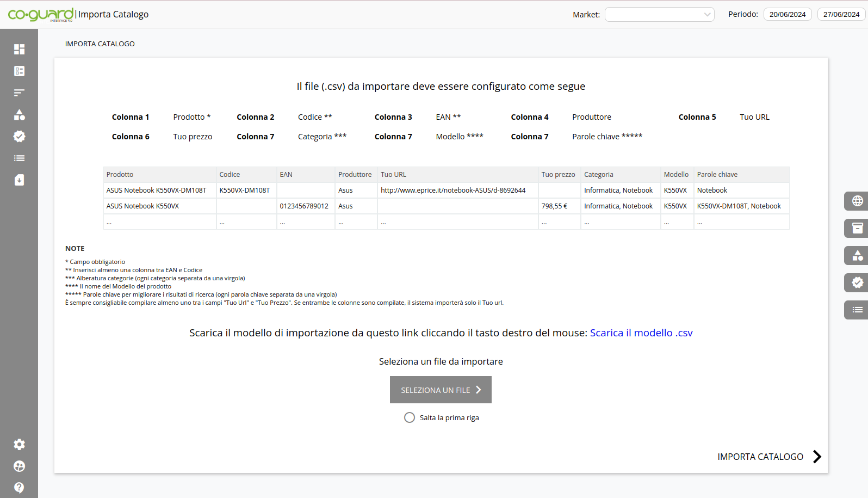Viewport: 868px width, 498px height.
Task: Click the download file icon in left sidebar
Action: click(19, 180)
